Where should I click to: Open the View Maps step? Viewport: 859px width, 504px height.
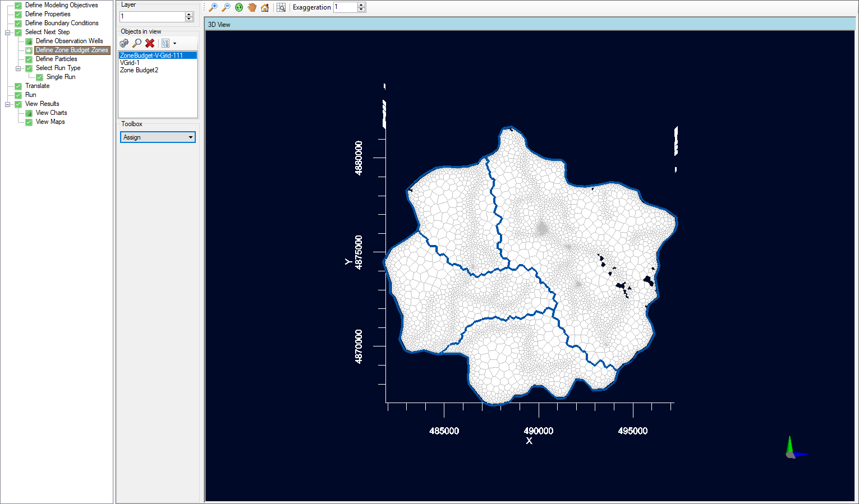click(x=50, y=122)
